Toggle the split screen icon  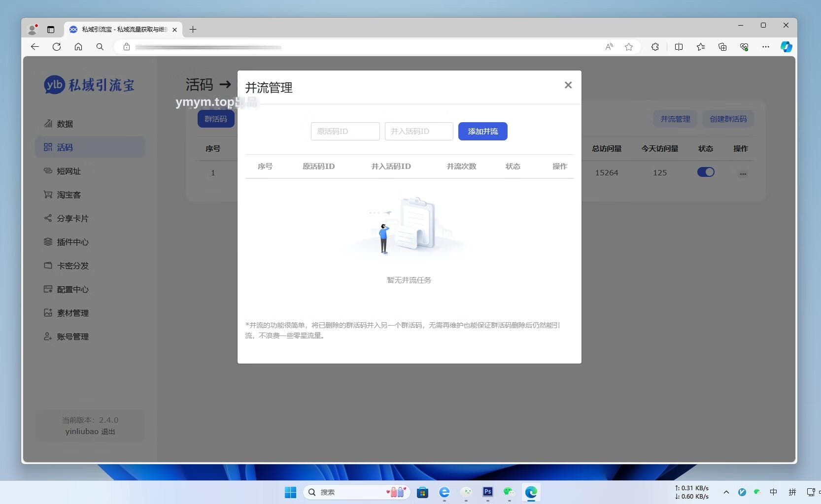point(679,47)
